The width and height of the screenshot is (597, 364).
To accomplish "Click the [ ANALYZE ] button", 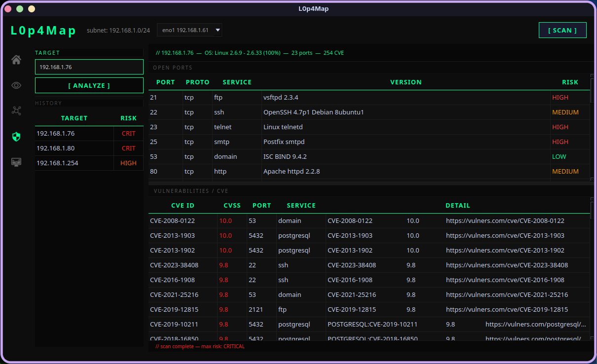I will point(89,85).
